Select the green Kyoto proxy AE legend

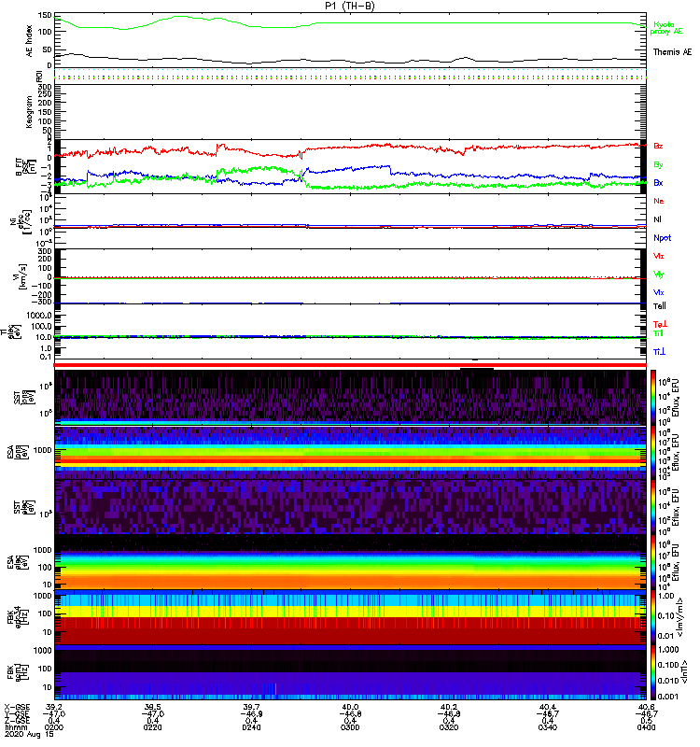click(x=666, y=28)
